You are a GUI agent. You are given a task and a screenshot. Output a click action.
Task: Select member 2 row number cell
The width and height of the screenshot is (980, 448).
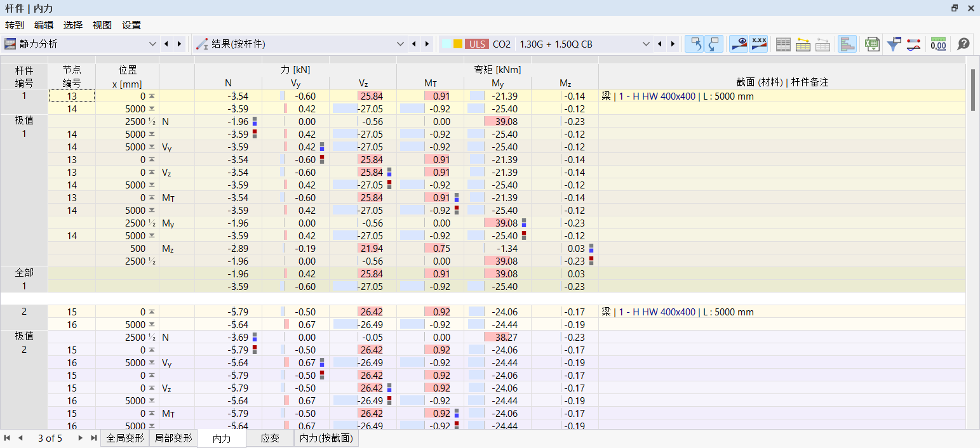tap(24, 312)
